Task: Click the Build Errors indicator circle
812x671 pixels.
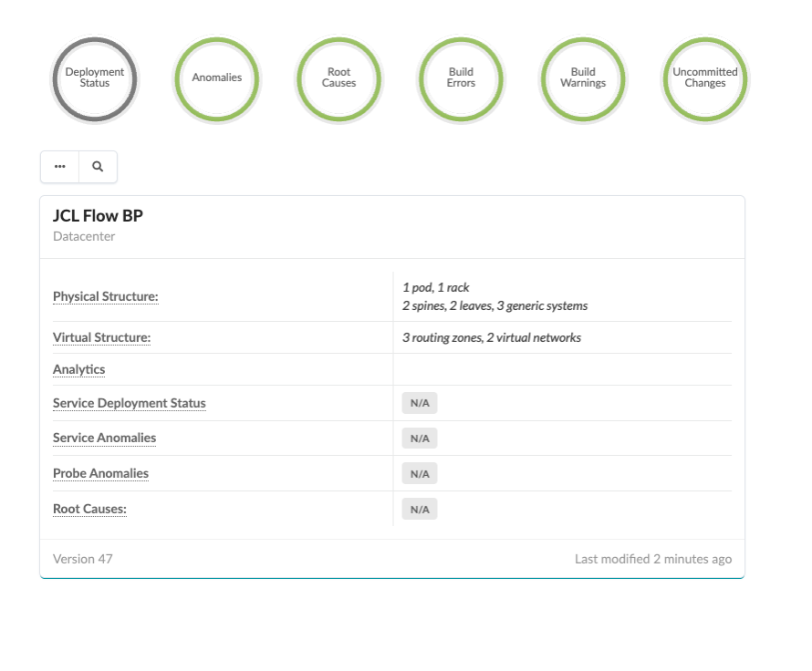Action: click(461, 78)
